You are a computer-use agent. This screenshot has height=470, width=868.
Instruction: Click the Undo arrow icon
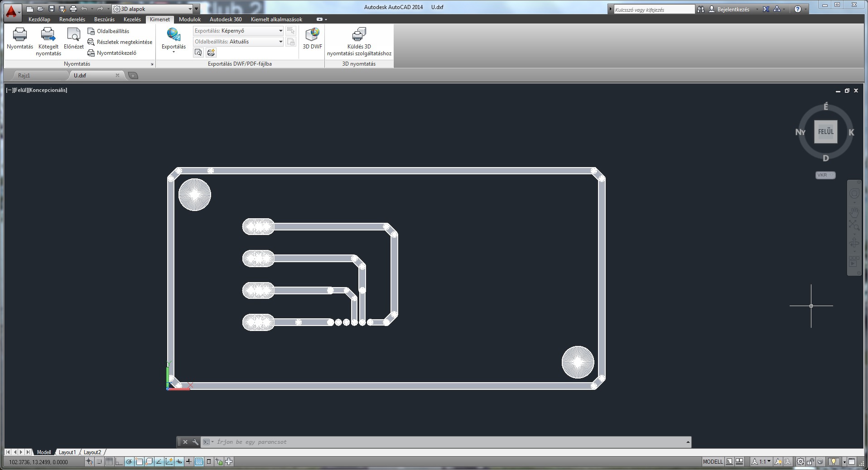click(x=84, y=9)
